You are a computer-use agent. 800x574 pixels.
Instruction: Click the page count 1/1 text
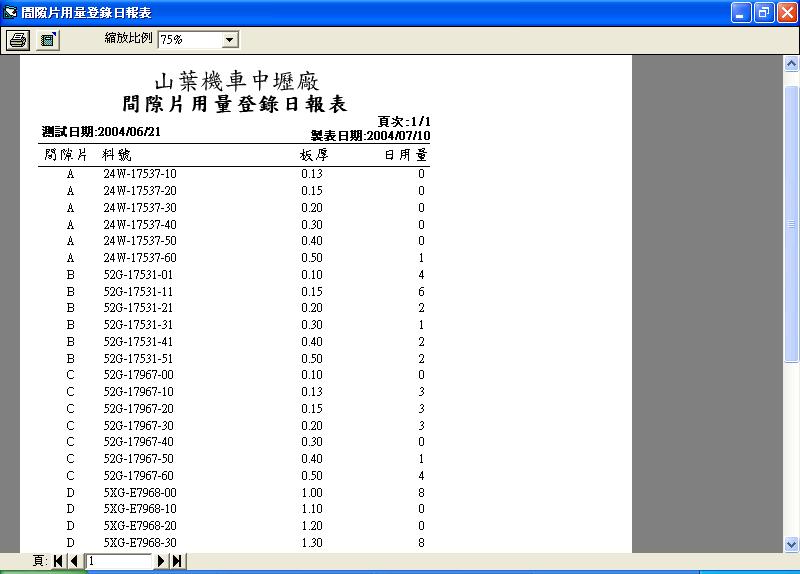click(421, 121)
